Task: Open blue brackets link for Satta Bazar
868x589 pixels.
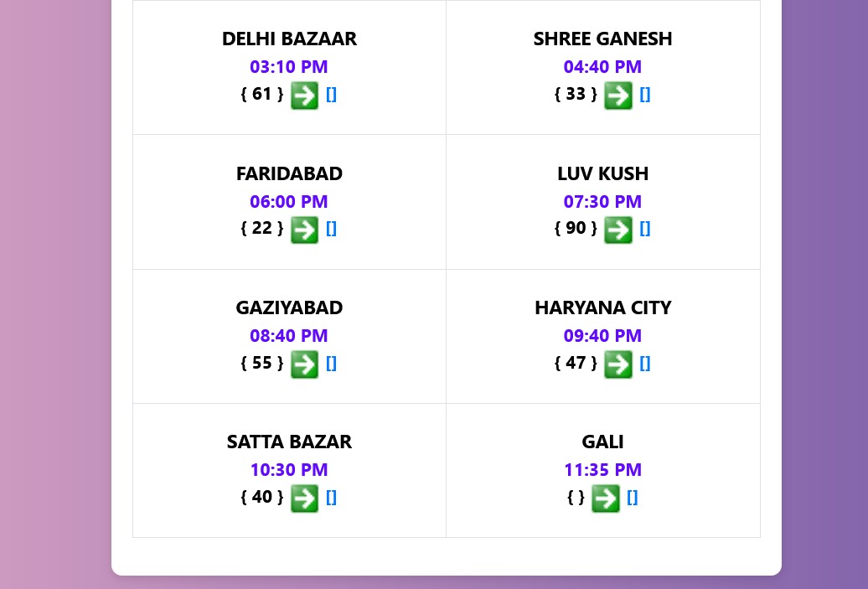Action: point(331,498)
